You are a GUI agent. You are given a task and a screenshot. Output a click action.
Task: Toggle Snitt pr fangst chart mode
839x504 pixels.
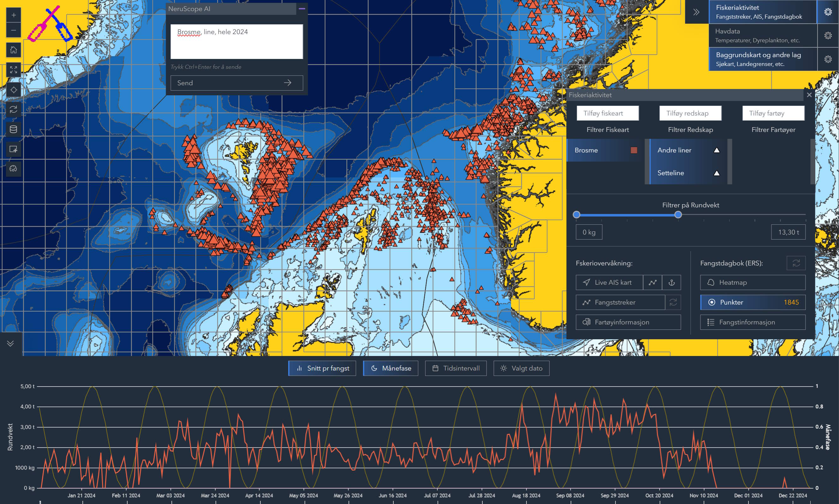tap(322, 368)
